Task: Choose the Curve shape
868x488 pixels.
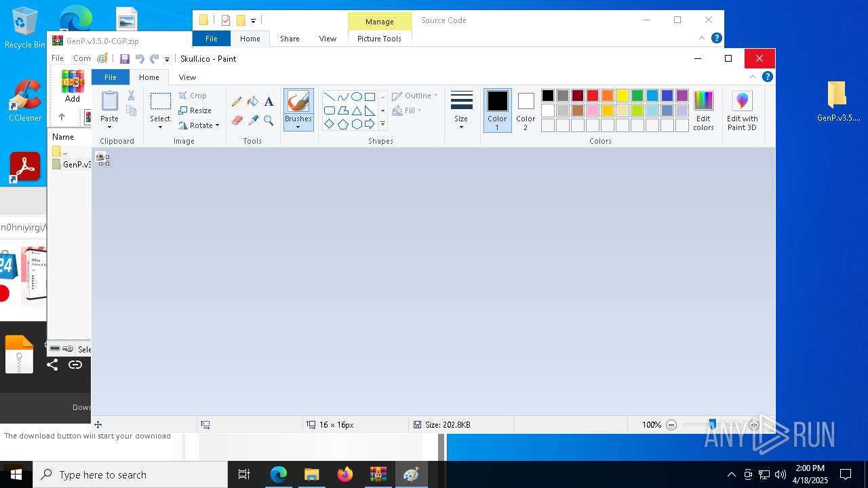Action: (x=342, y=96)
